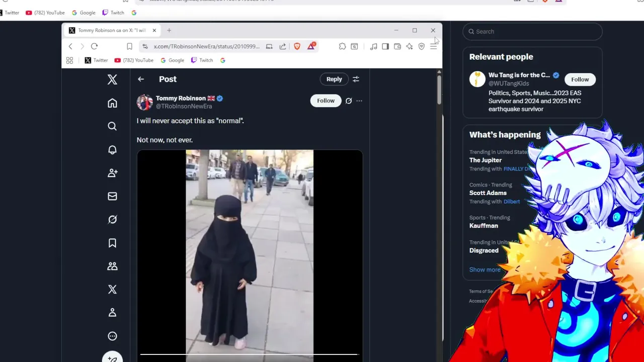Image resolution: width=644 pixels, height=362 pixels.
Task: Open a new browser tab
Action: (x=169, y=30)
